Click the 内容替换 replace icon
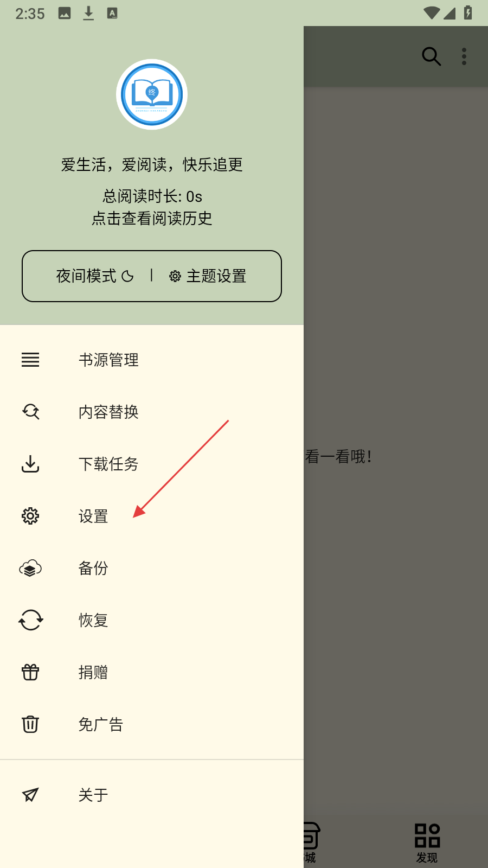 pyautogui.click(x=30, y=412)
